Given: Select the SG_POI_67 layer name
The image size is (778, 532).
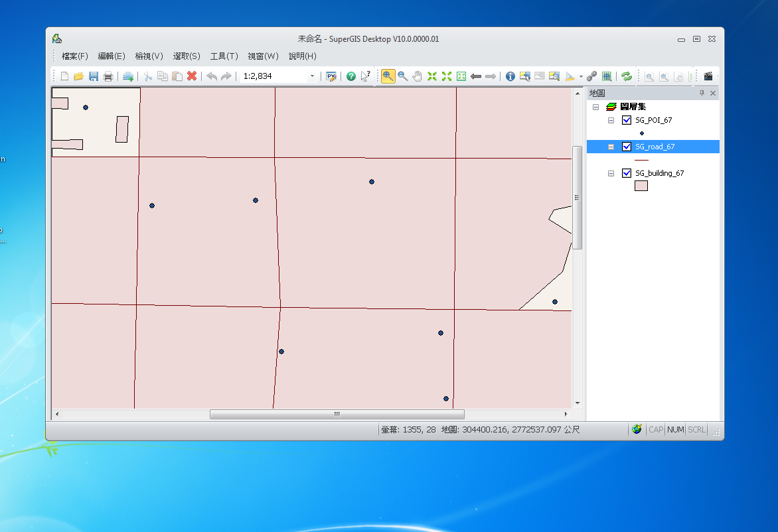Looking at the screenshot, I should click(653, 120).
